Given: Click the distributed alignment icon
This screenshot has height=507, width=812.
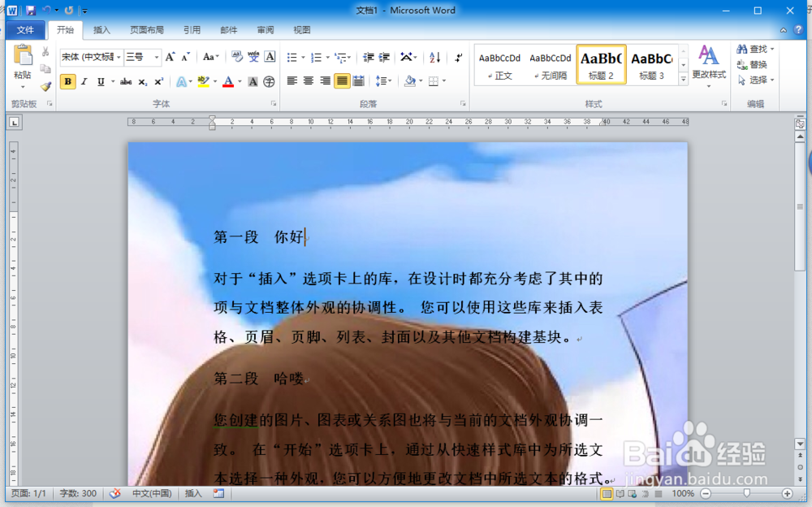Looking at the screenshot, I should 358,81.
